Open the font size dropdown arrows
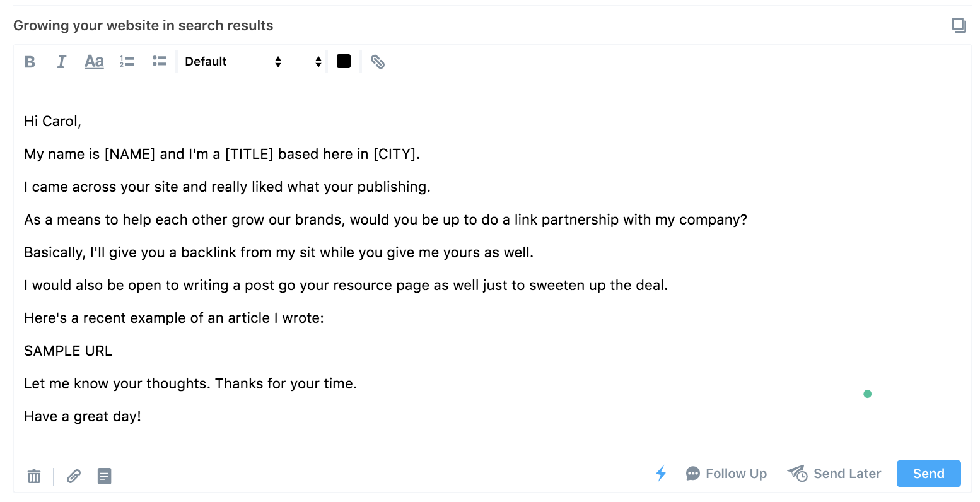 pyautogui.click(x=318, y=62)
